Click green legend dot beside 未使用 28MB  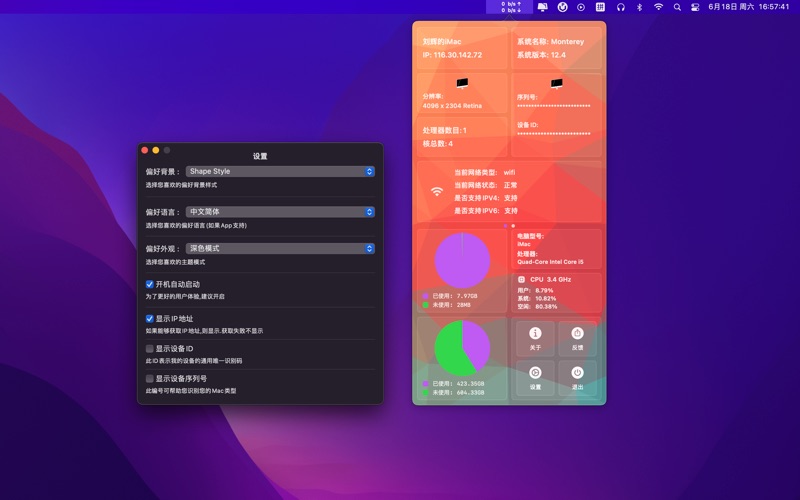[426, 305]
